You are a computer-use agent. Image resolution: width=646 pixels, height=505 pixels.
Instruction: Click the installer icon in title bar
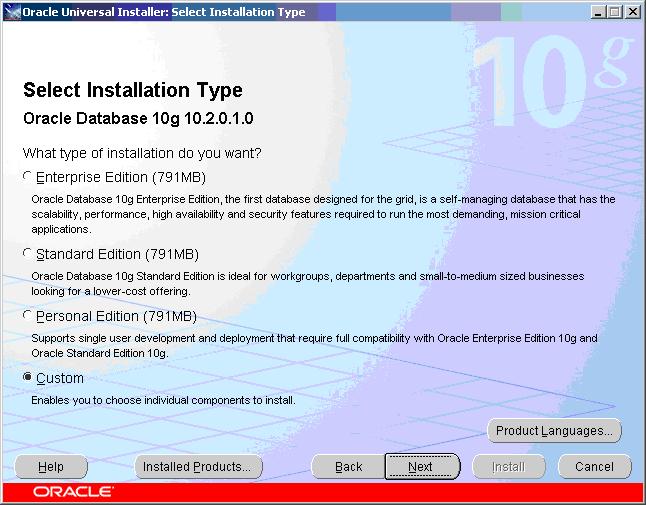12,12
